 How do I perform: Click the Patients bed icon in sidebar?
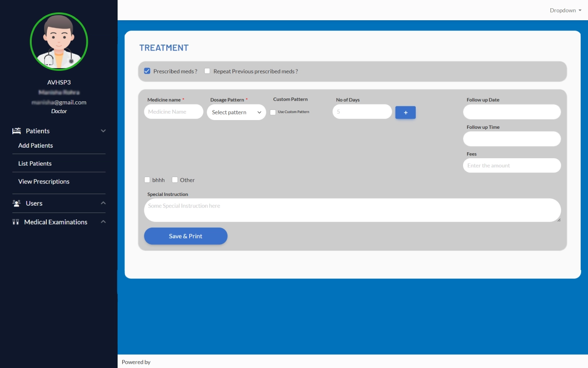click(17, 131)
